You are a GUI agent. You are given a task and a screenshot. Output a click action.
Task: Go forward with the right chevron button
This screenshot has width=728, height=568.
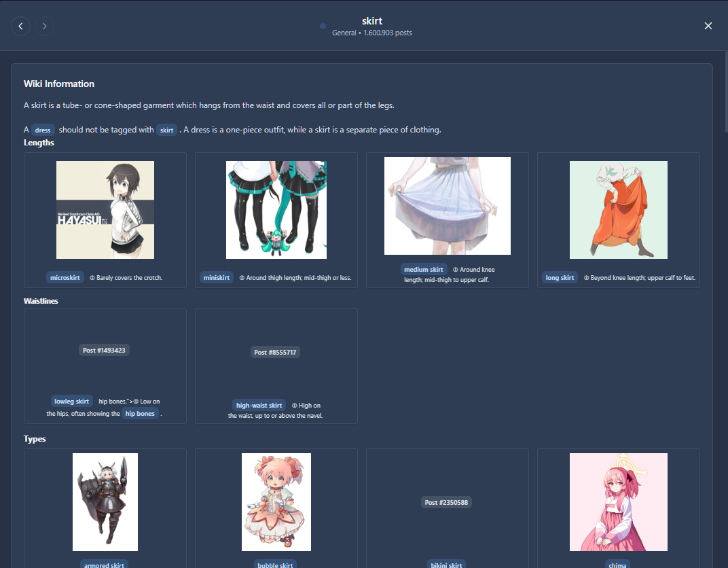pyautogui.click(x=45, y=26)
